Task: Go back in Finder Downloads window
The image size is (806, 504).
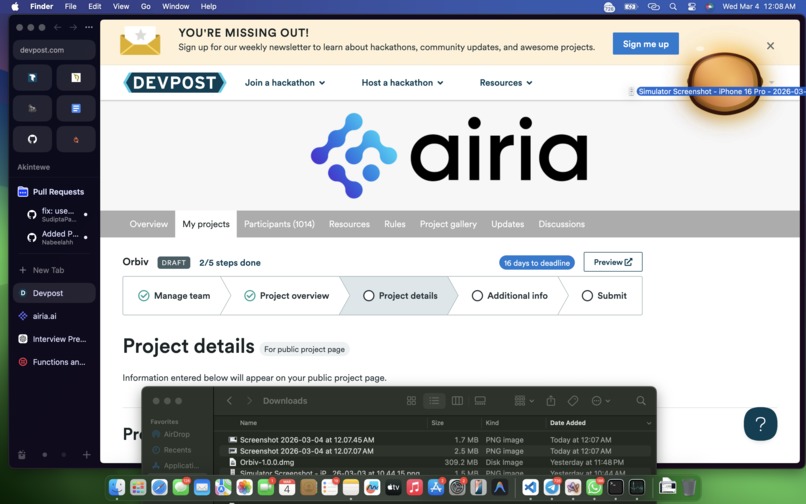Action: 230,401
